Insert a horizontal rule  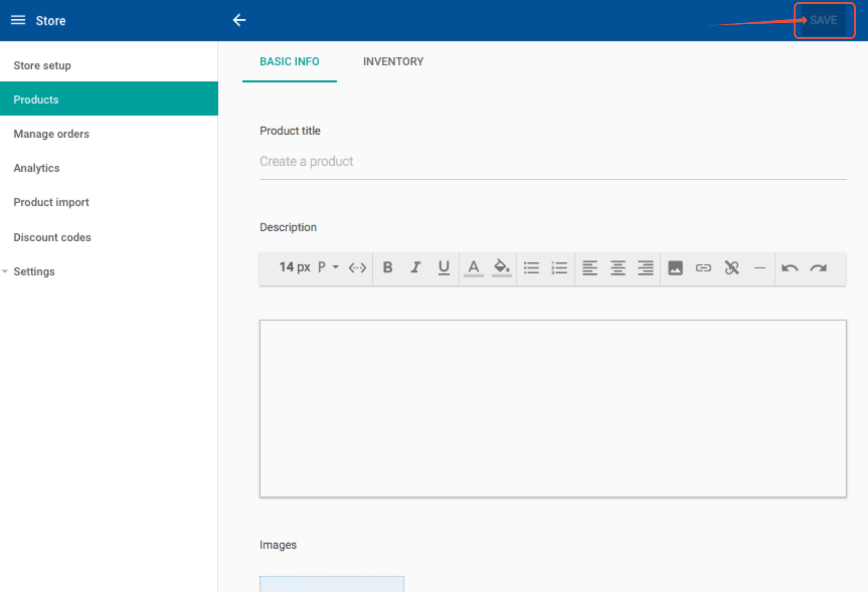760,268
